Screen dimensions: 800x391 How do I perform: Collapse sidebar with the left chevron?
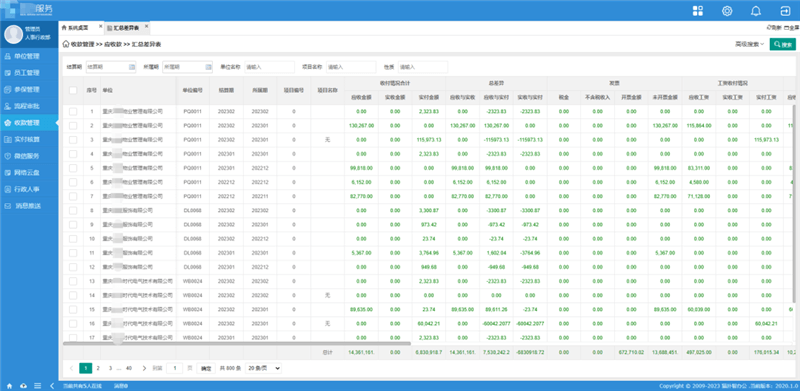point(52,386)
